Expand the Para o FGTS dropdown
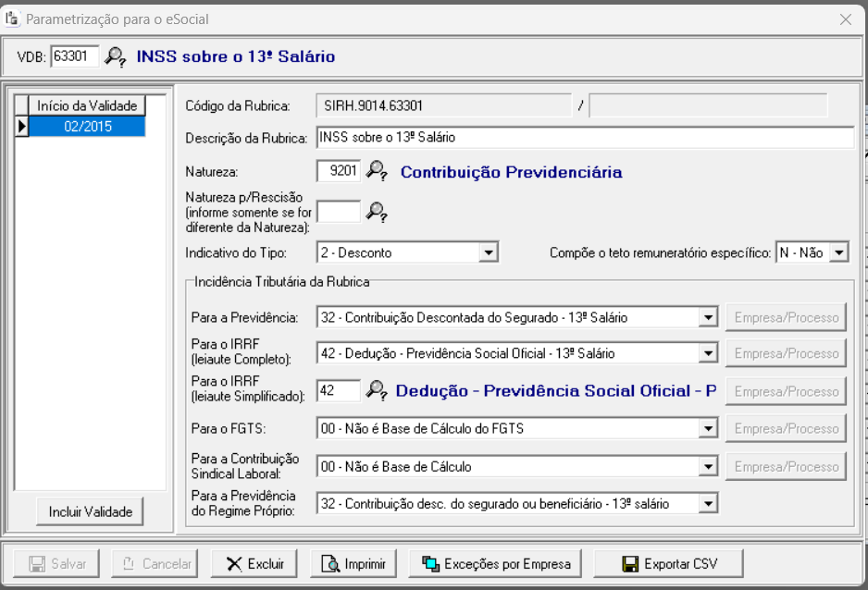This screenshot has width=868, height=590. tap(708, 428)
